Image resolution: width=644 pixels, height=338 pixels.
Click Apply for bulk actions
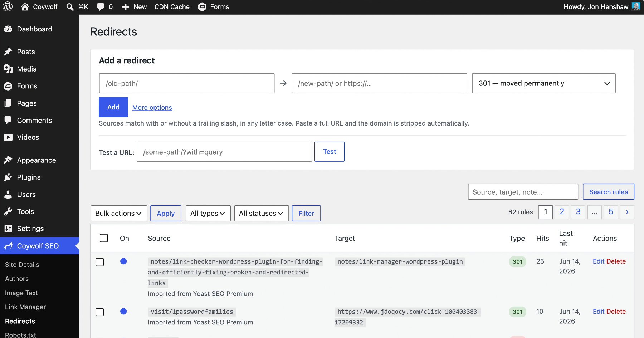166,213
